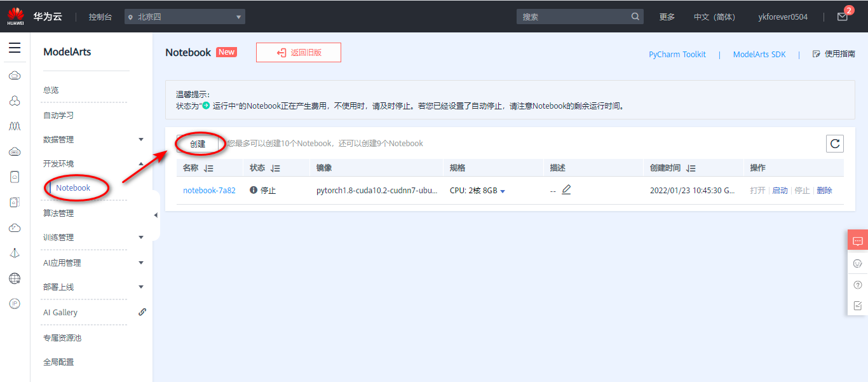Click the 使用指南 guide icon
The width and height of the screenshot is (868, 382).
point(817,54)
